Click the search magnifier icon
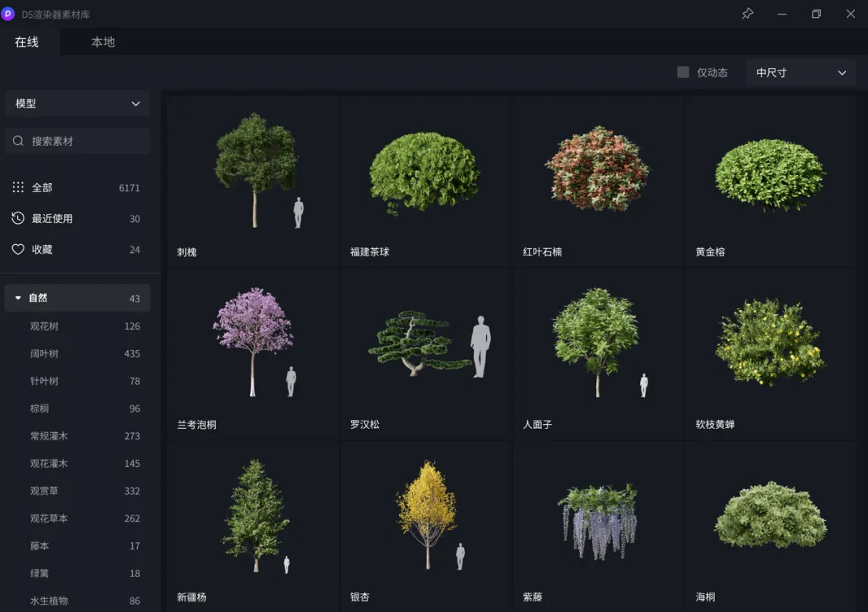This screenshot has width=868, height=612. (x=18, y=141)
